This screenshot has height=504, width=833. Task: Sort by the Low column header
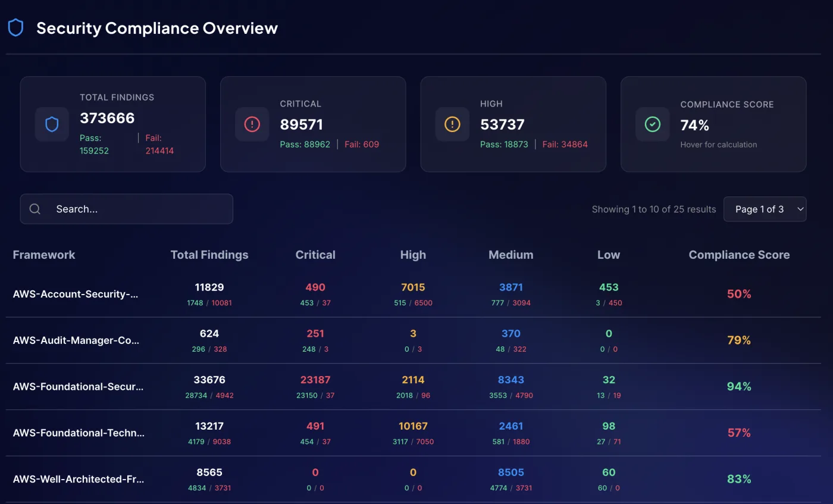(x=609, y=255)
